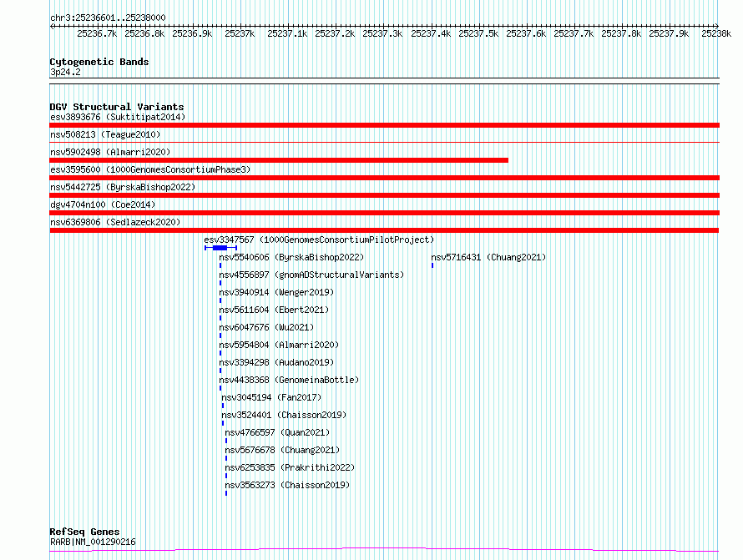Click the red bar under esv3893676
Image resolution: width=743 pixels, height=560 pixels.
384,125
